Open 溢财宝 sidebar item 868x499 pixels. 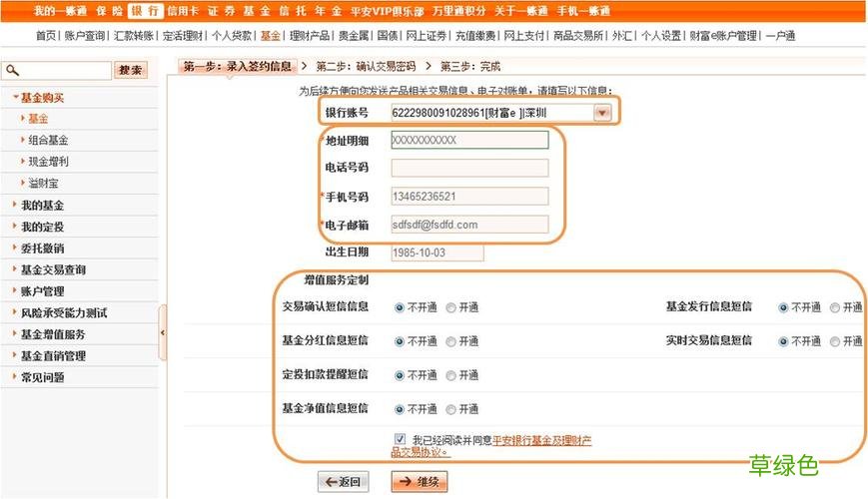coord(43,184)
